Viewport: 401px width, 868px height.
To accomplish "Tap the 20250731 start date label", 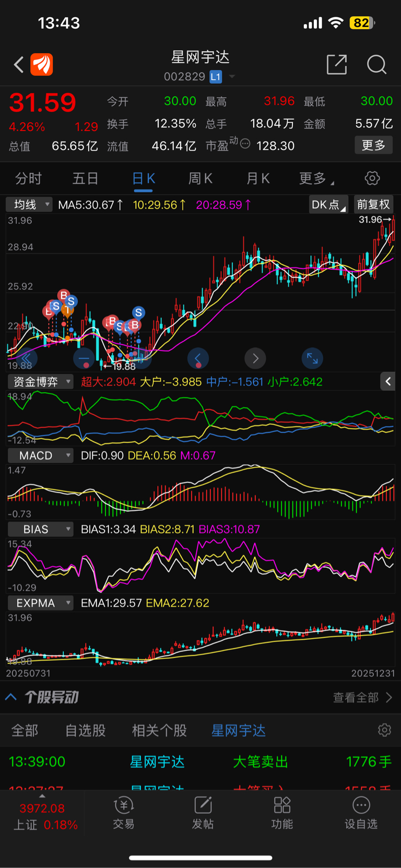I will pyautogui.click(x=28, y=673).
